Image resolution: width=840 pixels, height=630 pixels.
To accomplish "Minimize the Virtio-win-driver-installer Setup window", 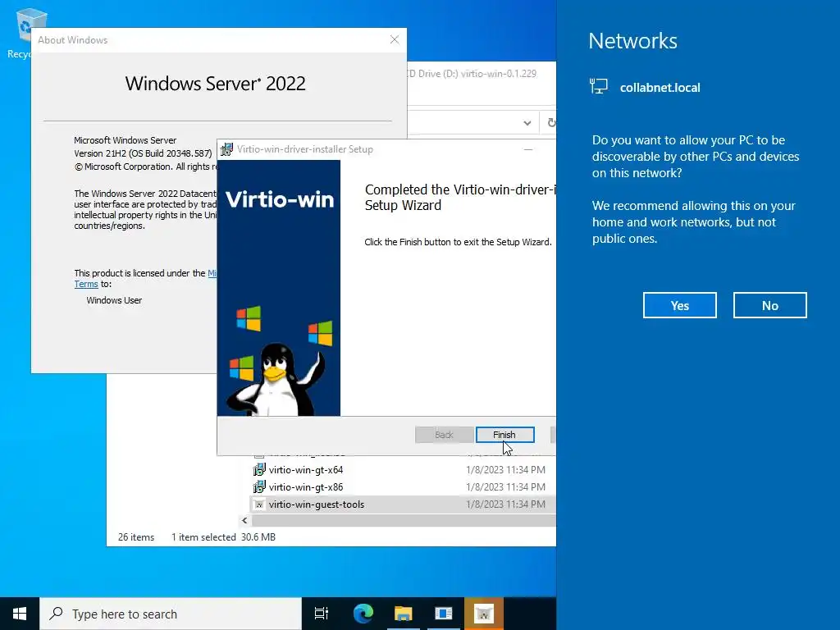I will click(528, 149).
